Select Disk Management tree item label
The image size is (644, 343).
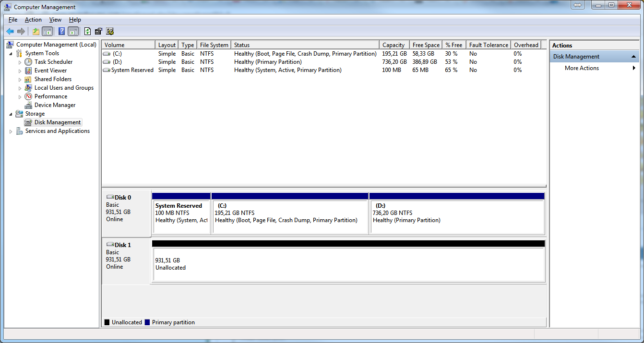tap(58, 122)
